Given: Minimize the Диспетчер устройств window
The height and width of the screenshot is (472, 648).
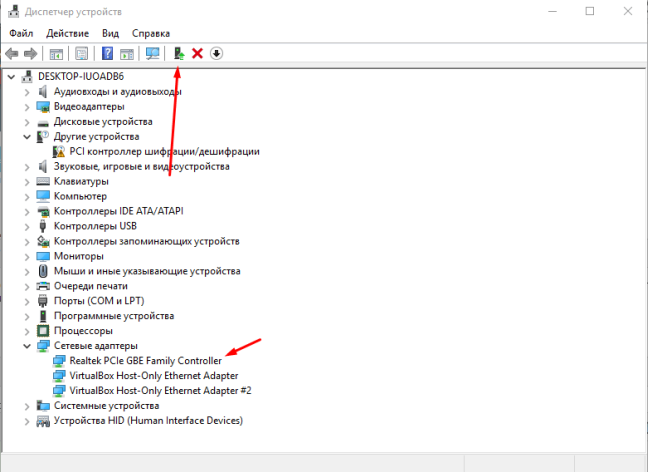Looking at the screenshot, I should 553,12.
